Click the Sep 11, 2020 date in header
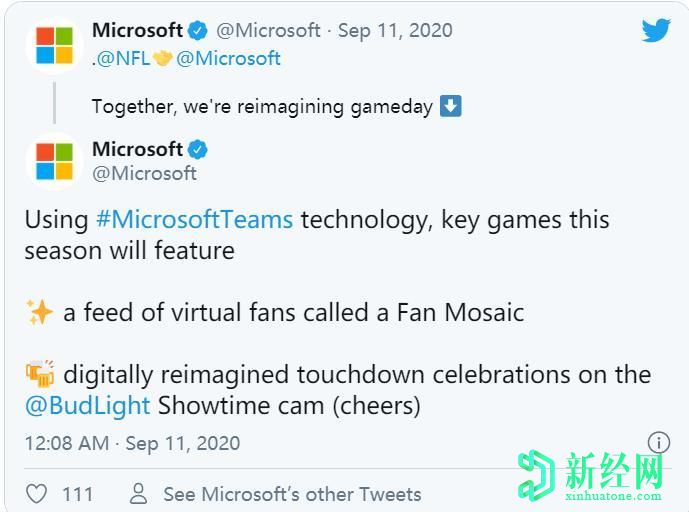 (395, 31)
